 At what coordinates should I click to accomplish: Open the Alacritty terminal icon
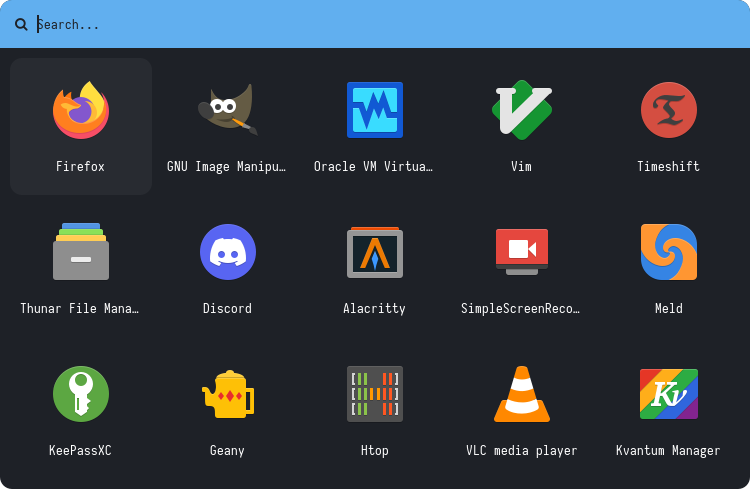coord(374,252)
